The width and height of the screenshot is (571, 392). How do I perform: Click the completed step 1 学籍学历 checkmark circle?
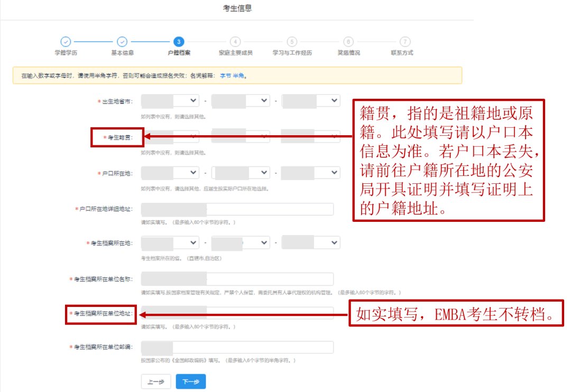[66, 42]
